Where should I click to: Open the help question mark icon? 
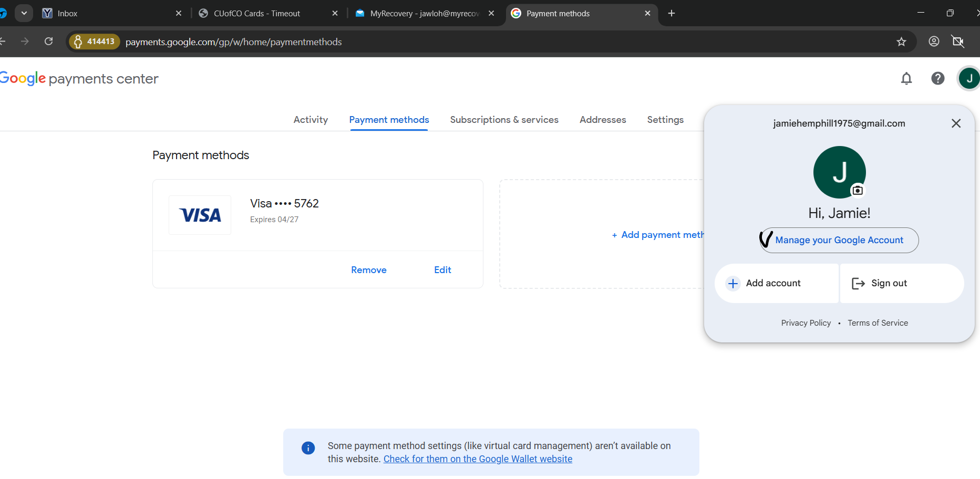tap(938, 79)
